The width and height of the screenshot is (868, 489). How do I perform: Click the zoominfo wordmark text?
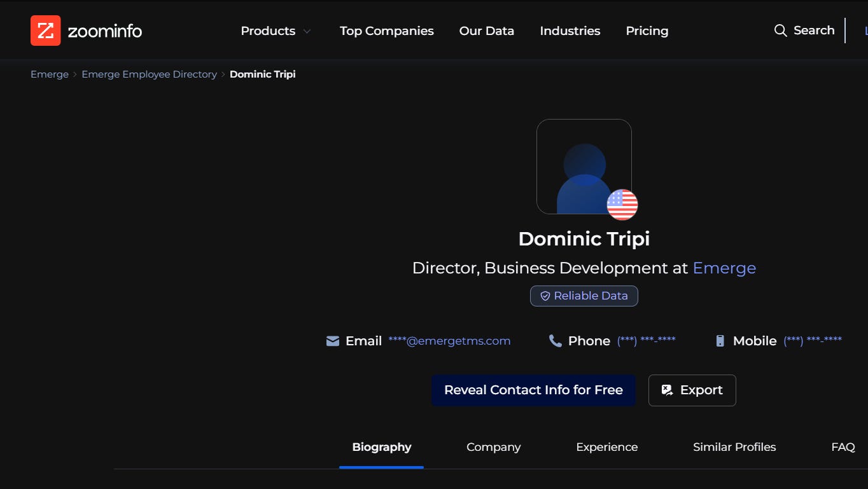pos(105,31)
